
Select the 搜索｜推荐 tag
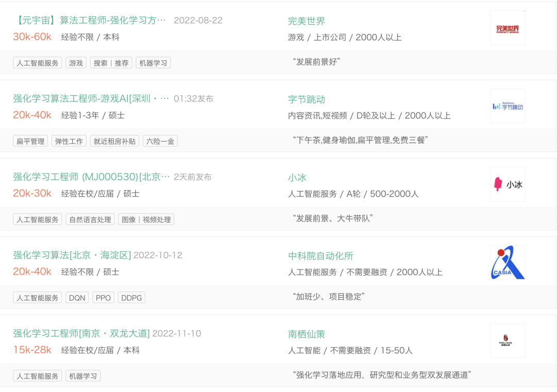coord(111,63)
